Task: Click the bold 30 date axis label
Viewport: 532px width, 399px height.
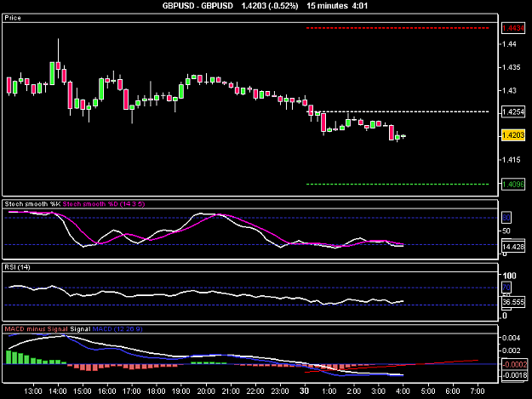Action: pos(305,391)
